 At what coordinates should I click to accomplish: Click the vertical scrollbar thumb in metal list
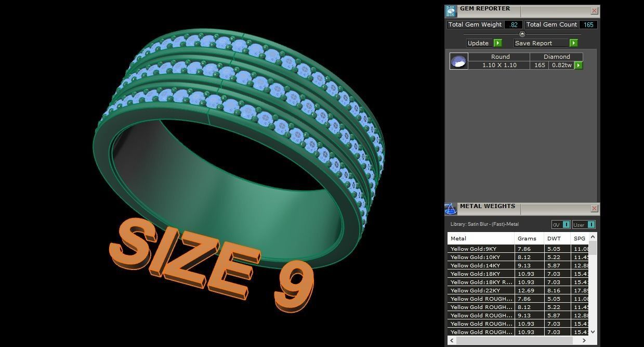(x=593, y=248)
